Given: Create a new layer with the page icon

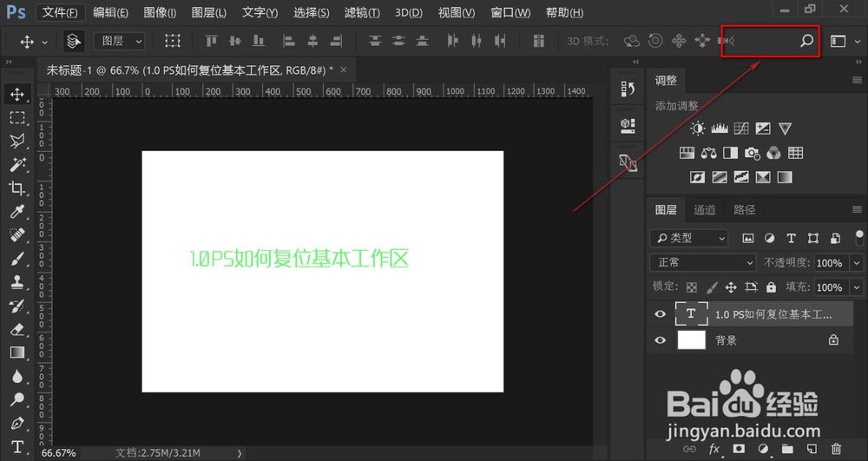Looking at the screenshot, I should 812,449.
